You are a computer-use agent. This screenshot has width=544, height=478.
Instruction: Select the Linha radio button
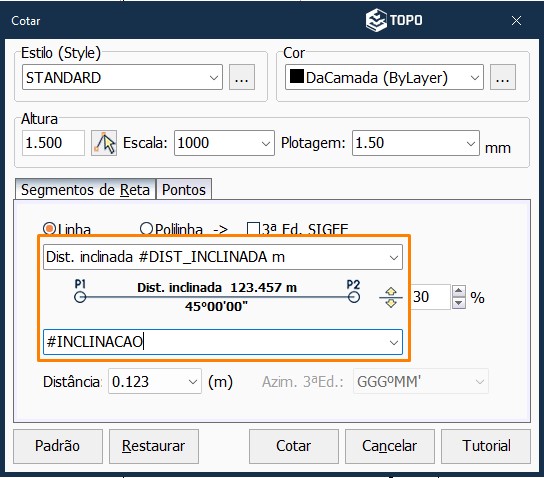tap(49, 229)
